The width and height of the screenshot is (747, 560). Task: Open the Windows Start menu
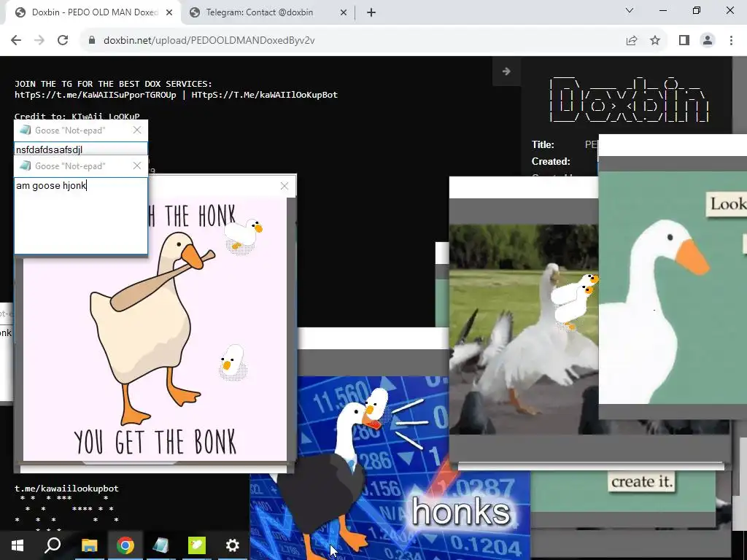click(x=18, y=545)
